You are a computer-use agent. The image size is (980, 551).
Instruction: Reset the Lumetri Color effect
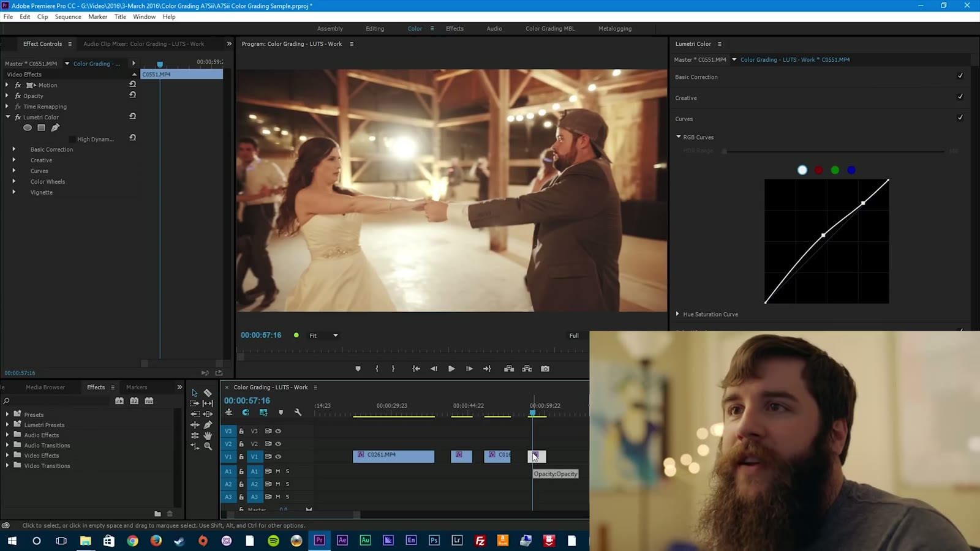click(132, 116)
